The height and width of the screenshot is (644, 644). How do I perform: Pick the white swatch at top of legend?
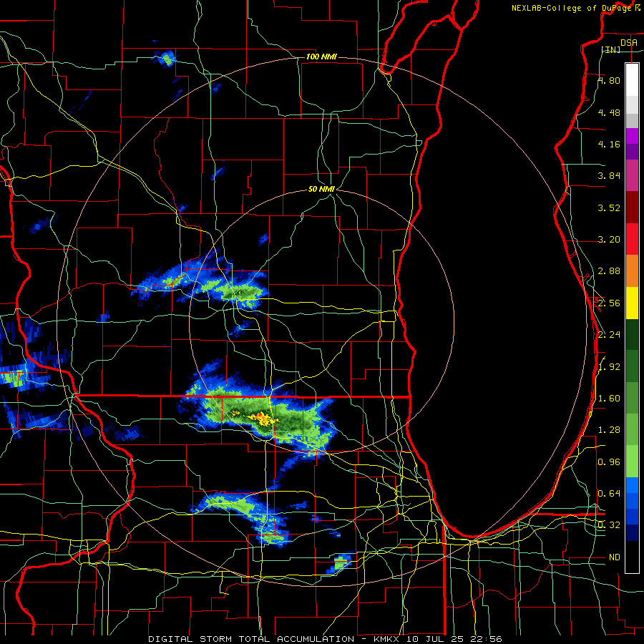632,80
